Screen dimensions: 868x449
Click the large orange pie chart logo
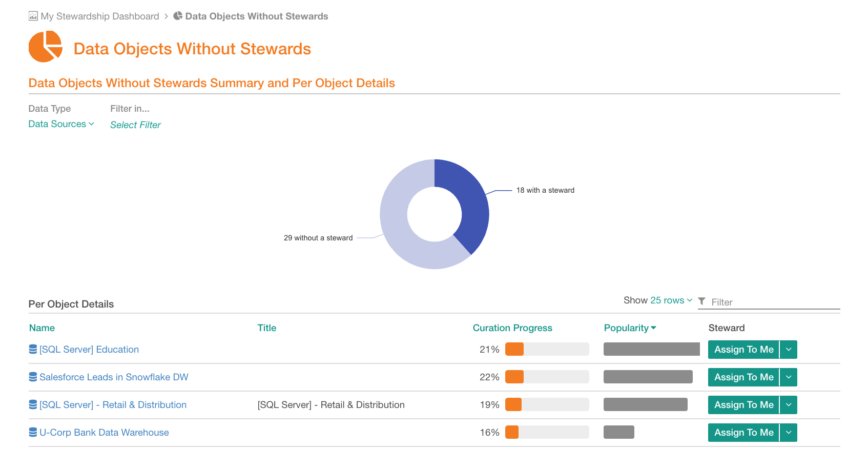(x=46, y=47)
